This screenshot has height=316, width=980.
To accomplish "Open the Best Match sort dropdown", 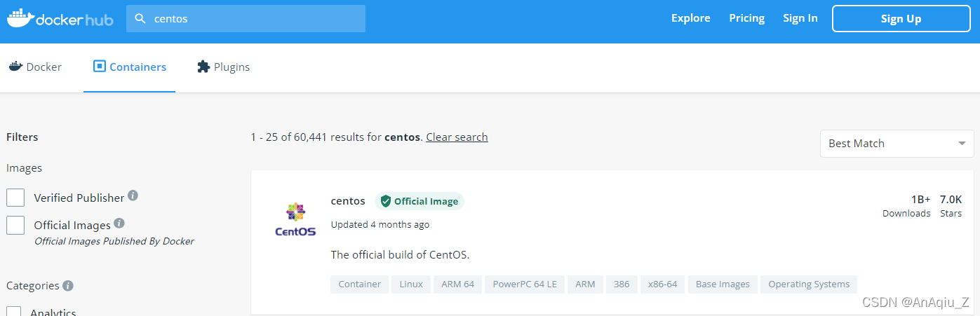I will 897,144.
